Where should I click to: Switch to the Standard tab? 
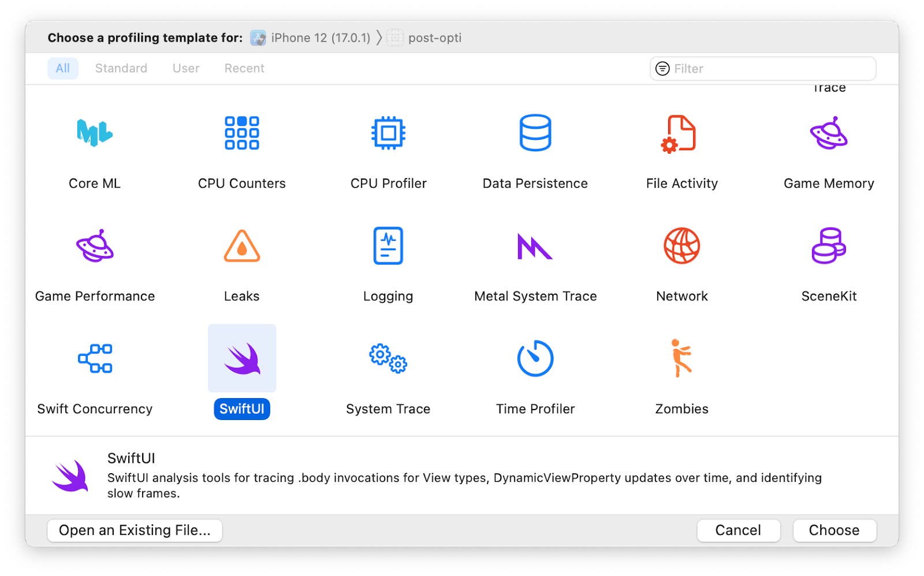[x=120, y=68]
